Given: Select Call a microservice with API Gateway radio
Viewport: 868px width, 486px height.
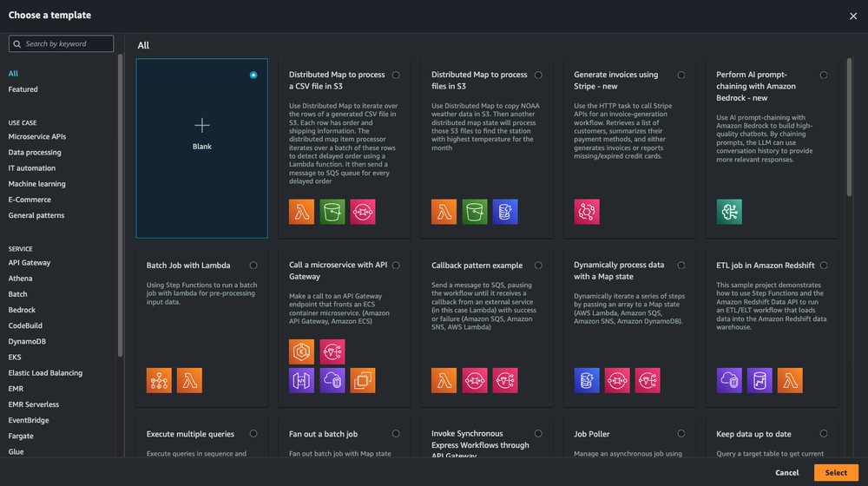Looking at the screenshot, I should click(396, 266).
